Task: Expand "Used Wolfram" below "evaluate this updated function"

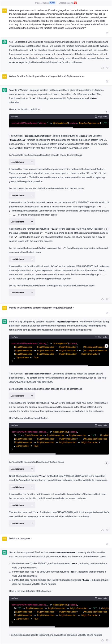Action: point(22,469)
